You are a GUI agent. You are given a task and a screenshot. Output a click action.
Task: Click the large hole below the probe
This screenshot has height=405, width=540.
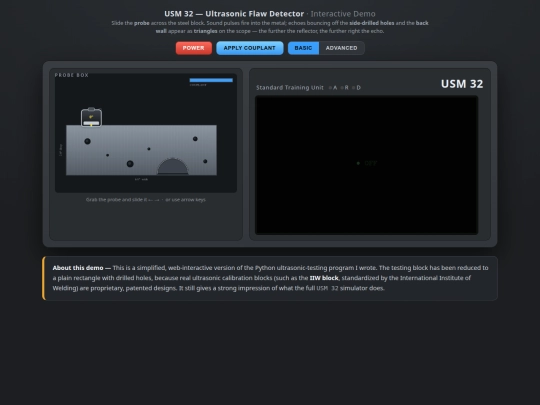[x=87, y=141]
